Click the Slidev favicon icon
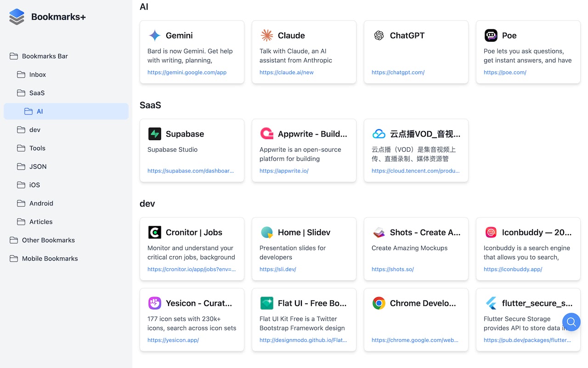Image resolution: width=588 pixels, height=368 pixels. 267,232
